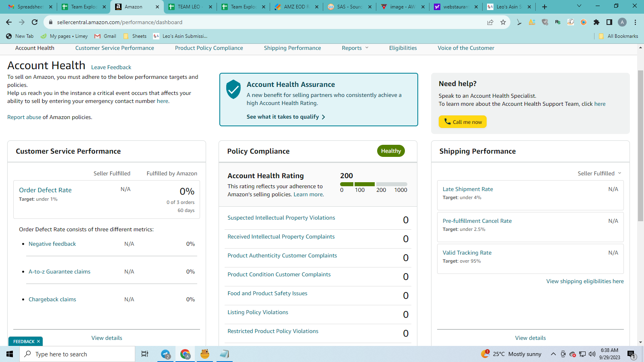Reload the Seller Central page
The height and width of the screenshot is (362, 644).
click(x=35, y=22)
